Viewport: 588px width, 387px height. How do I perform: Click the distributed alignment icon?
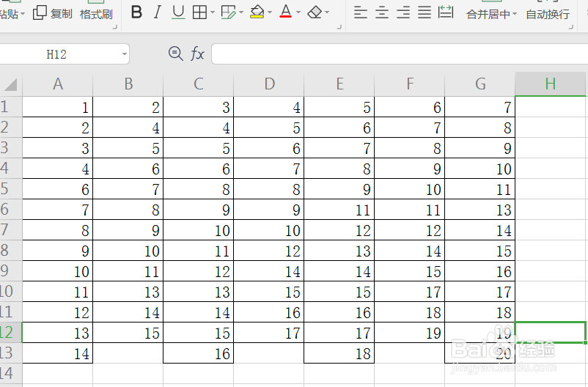446,12
